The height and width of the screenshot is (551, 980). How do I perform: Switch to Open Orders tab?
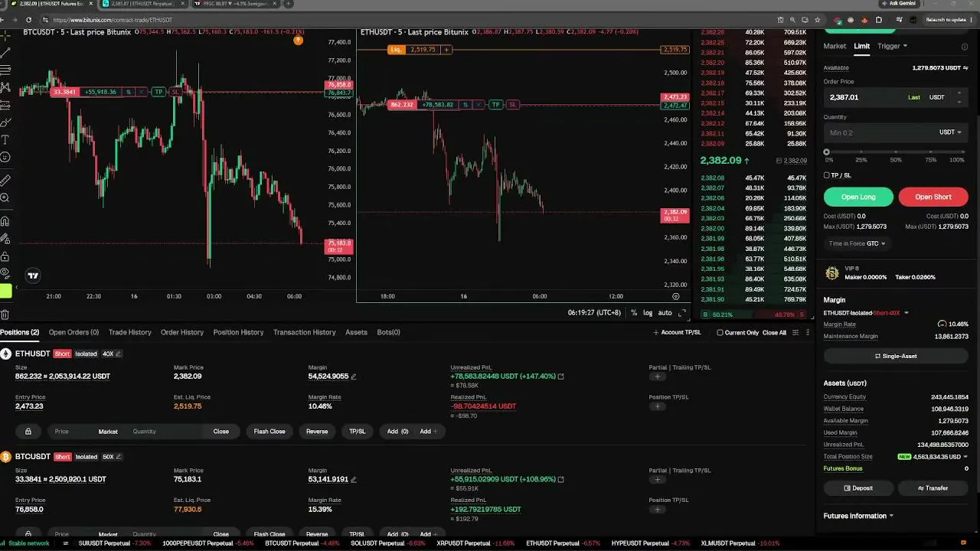(73, 332)
